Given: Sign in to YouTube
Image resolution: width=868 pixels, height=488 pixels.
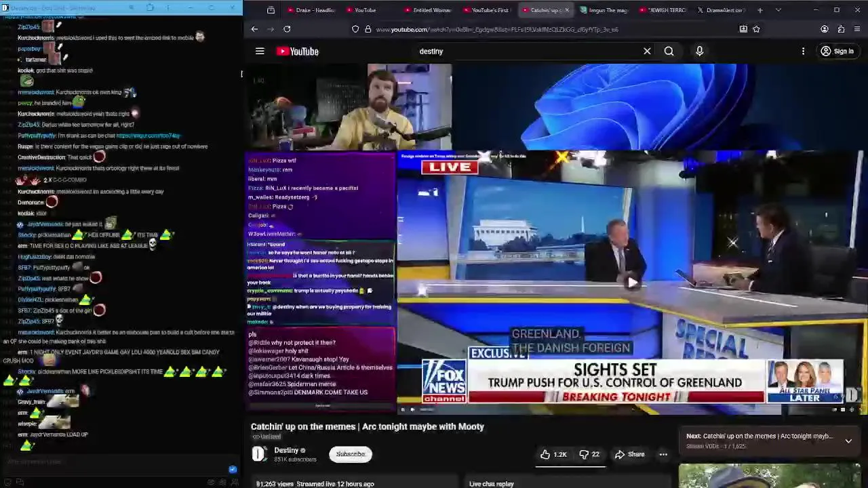Looking at the screenshot, I should [837, 51].
